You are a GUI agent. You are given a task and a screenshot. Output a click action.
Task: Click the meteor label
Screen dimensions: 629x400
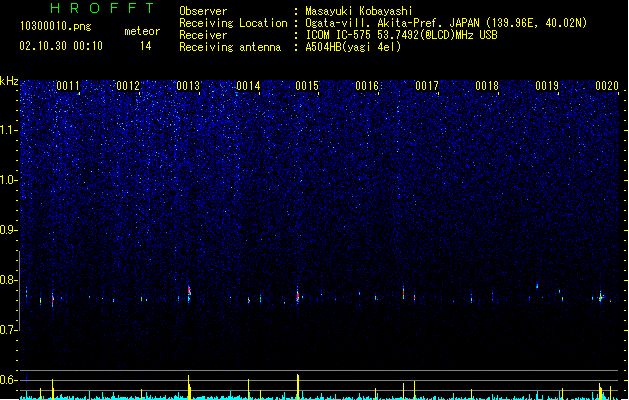click(142, 31)
